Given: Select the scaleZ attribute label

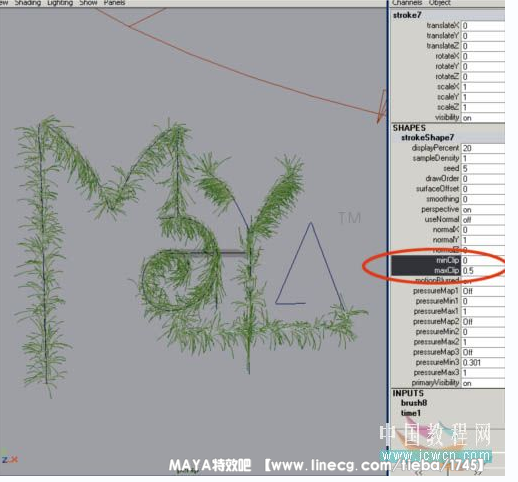Looking at the screenshot, I should click(448, 107).
